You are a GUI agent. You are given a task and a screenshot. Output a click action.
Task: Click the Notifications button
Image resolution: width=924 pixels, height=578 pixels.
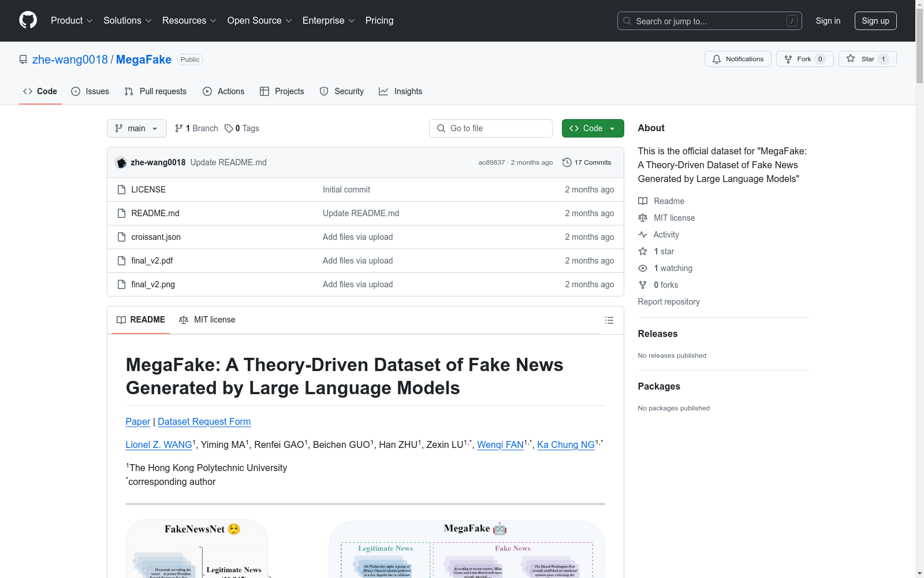coord(738,59)
